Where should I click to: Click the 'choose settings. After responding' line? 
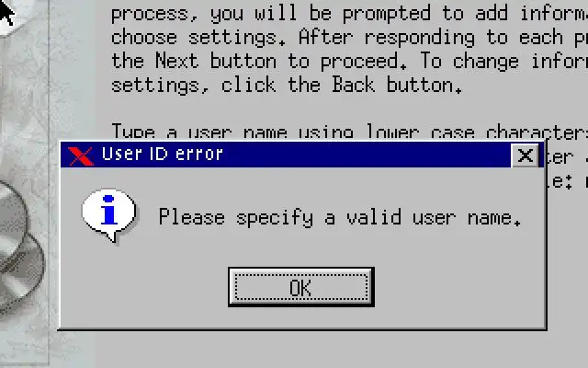click(349, 38)
